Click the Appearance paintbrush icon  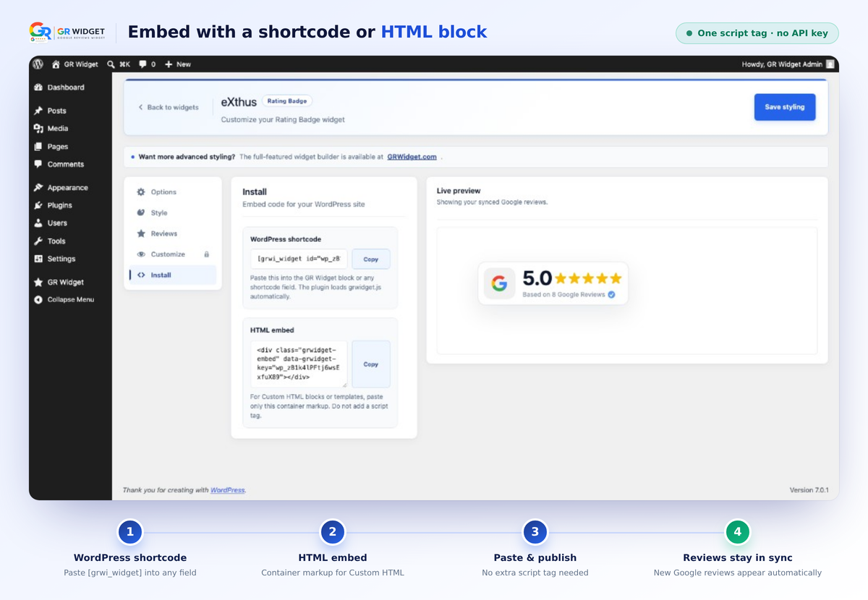pyautogui.click(x=38, y=188)
